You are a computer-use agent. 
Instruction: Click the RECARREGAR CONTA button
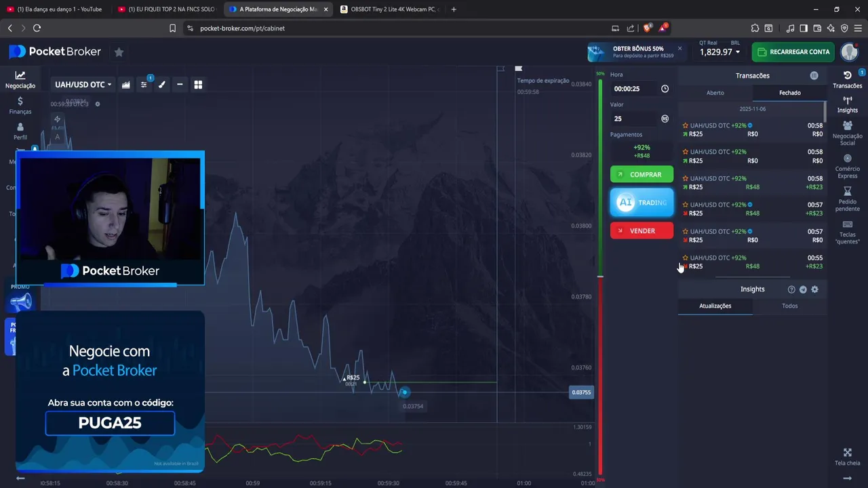793,52
